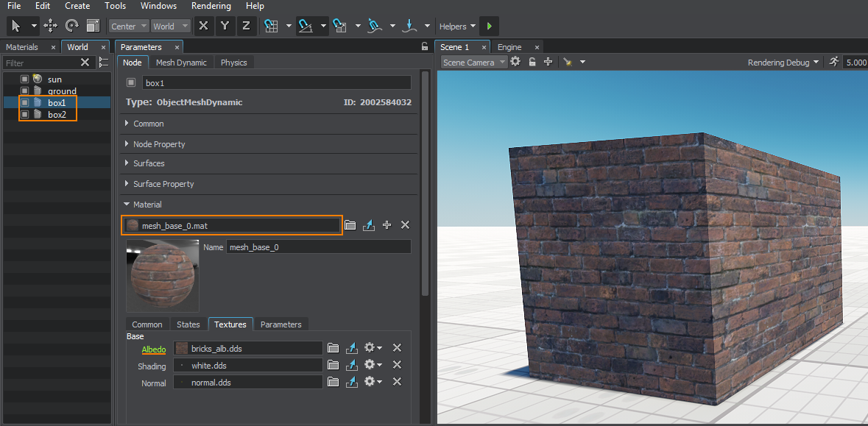Open the Rendering Debug dropdown
The width and height of the screenshot is (868, 426).
pos(783,63)
